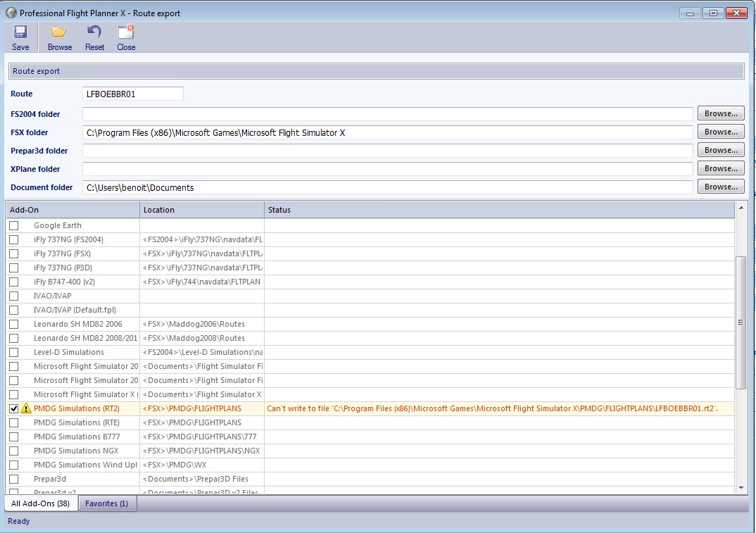The image size is (756, 533).
Task: Click the Reset undo arrow icon
Action: [94, 32]
